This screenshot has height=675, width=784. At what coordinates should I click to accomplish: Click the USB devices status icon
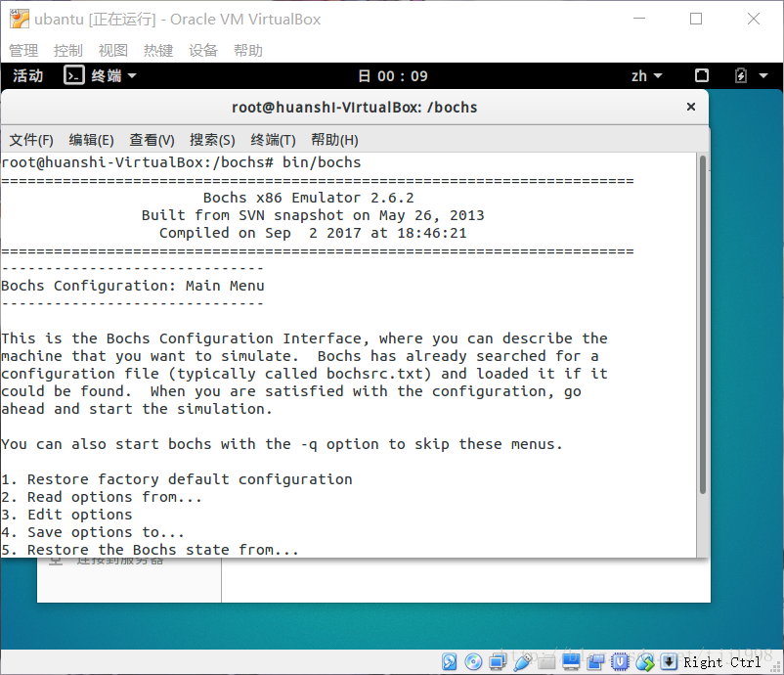coord(522,661)
